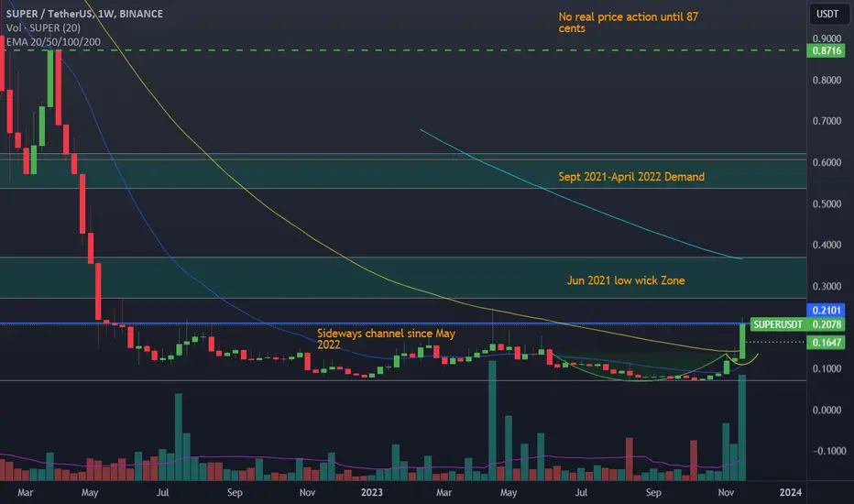Click the 2024 label on time axis
Screen dimensions: 854x504
tap(790, 493)
